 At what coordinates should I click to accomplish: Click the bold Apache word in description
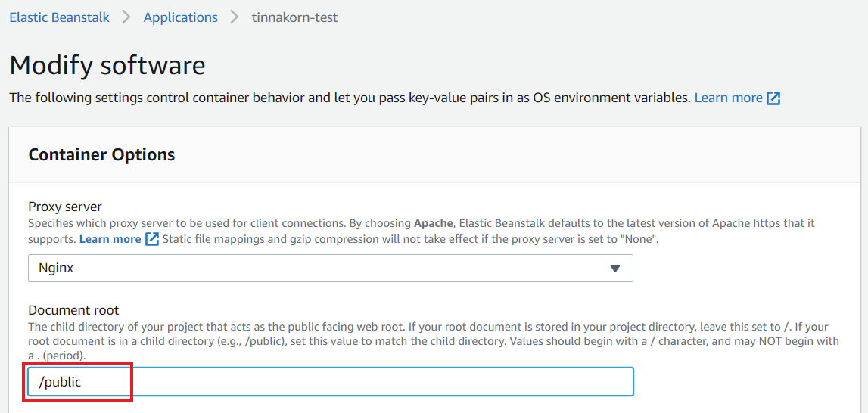pyautogui.click(x=431, y=224)
